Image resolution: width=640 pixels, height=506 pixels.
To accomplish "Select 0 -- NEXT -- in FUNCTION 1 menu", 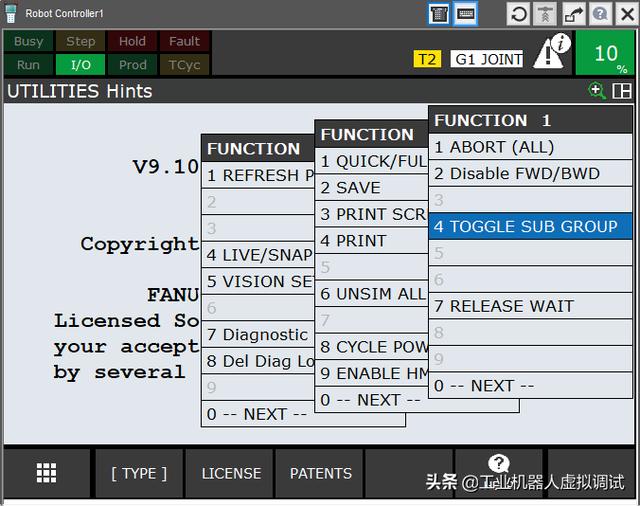I will (530, 386).
